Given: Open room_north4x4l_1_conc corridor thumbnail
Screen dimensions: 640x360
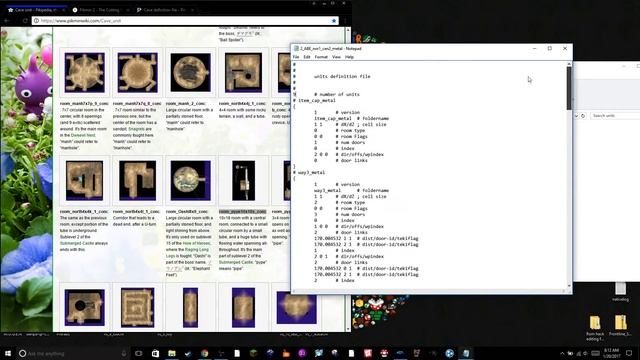Looking at the screenshot, I should coord(138,180).
